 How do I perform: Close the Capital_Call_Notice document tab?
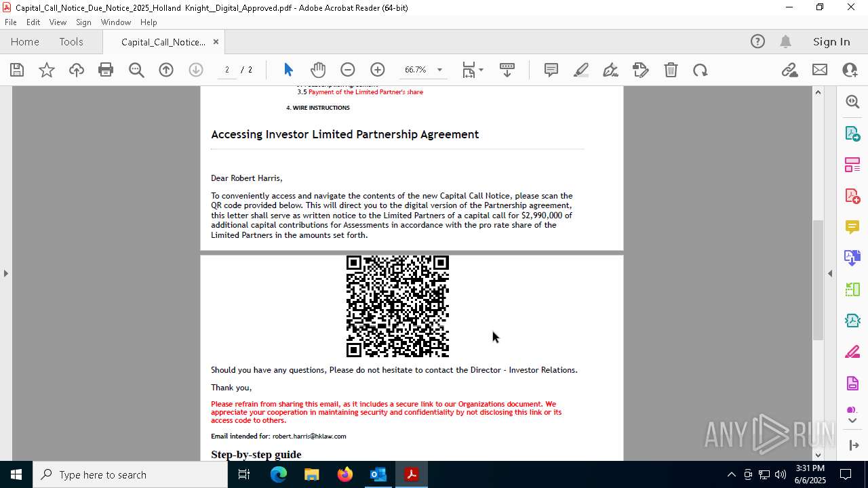pos(216,41)
